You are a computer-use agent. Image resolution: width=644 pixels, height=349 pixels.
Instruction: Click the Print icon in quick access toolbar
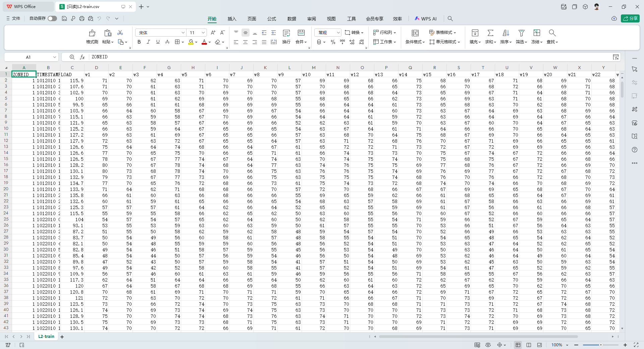coord(82,18)
